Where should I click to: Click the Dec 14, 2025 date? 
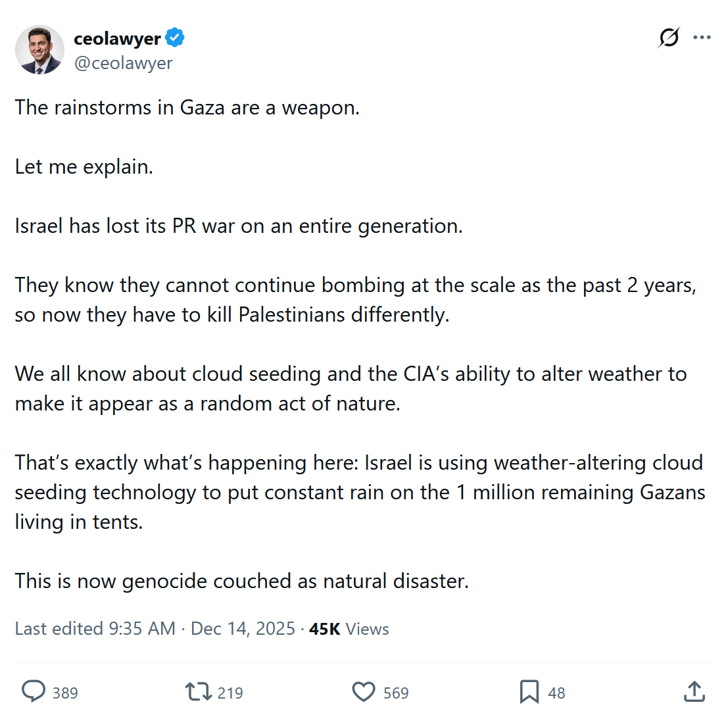pos(243,629)
